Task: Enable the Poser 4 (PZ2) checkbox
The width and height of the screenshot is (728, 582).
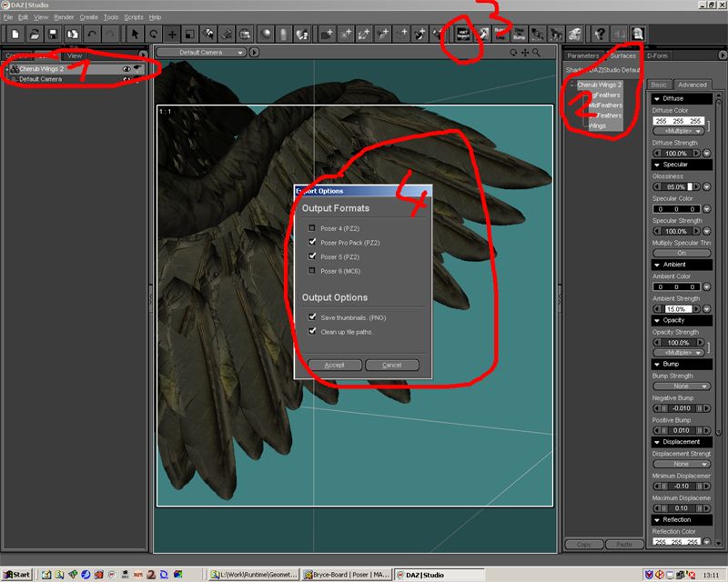Action: (312, 228)
